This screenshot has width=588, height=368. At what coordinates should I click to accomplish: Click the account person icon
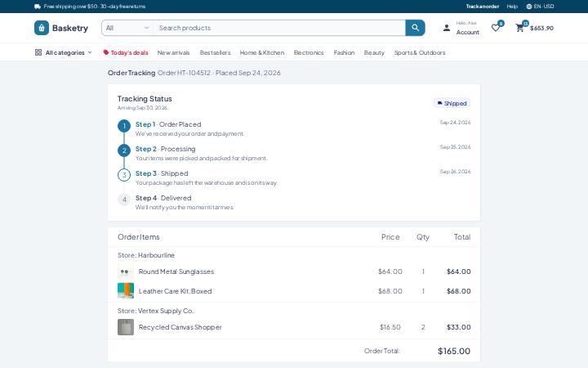pos(447,28)
